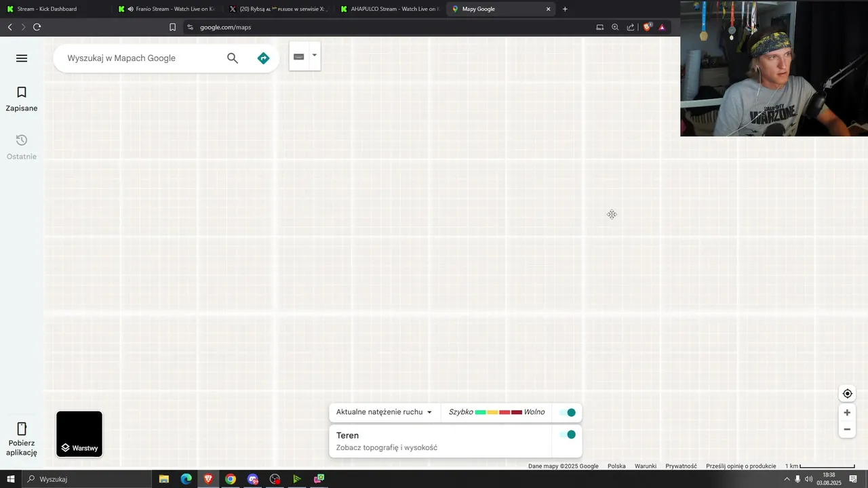Screen dimensions: 868x488
Task: Switch to Franio Stream tab
Action: pyautogui.click(x=167, y=9)
